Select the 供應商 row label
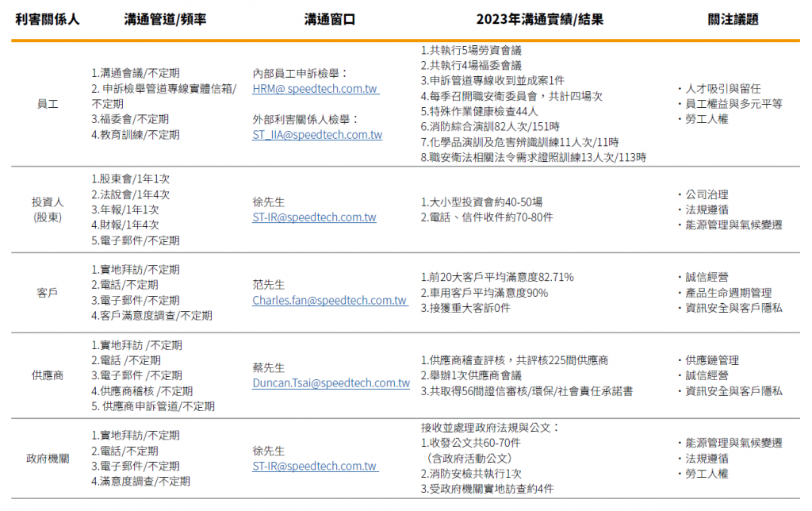 (48, 375)
